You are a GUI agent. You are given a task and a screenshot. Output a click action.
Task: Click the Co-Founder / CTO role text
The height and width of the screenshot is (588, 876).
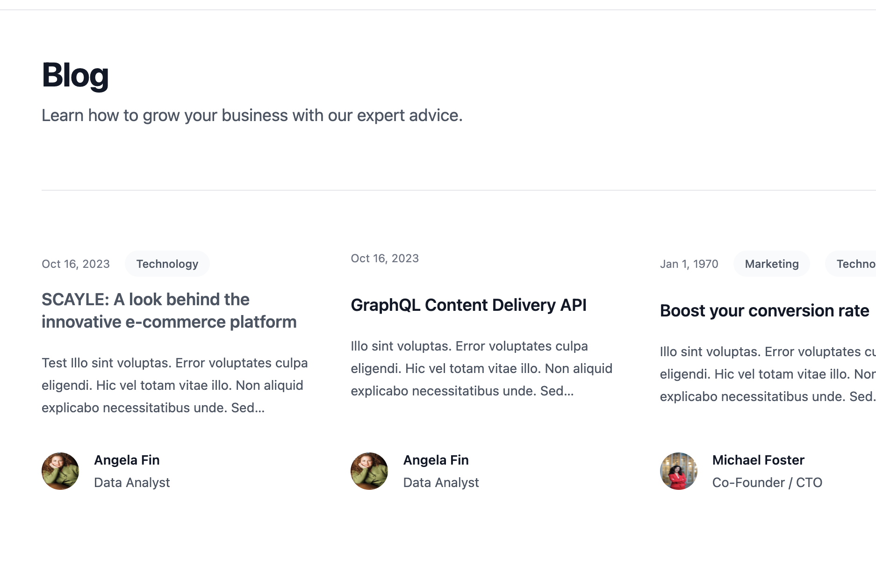click(x=767, y=483)
